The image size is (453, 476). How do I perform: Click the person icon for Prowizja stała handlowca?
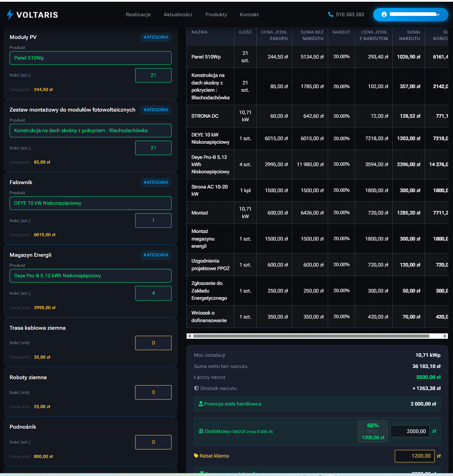[201, 404]
